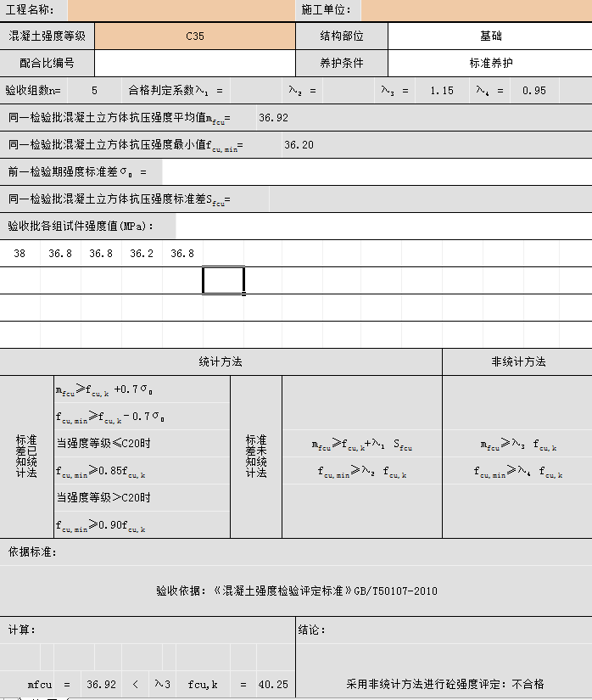This screenshot has width=592, height=700.
Task: Click the λ3 value 1.15 cell
Action: (x=442, y=91)
